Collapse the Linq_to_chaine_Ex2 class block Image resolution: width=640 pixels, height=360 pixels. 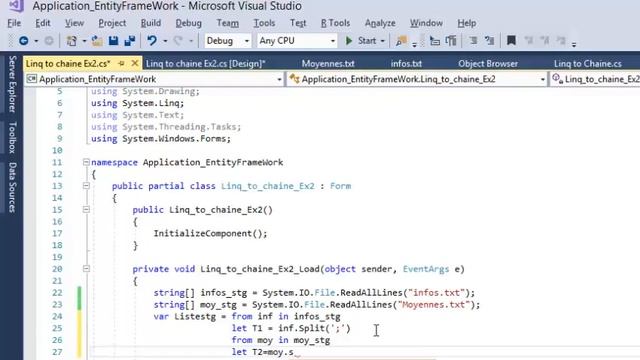(x=86, y=186)
